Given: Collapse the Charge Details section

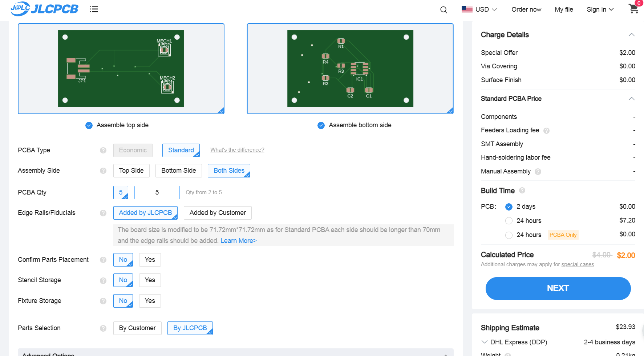Looking at the screenshot, I should click(x=631, y=35).
